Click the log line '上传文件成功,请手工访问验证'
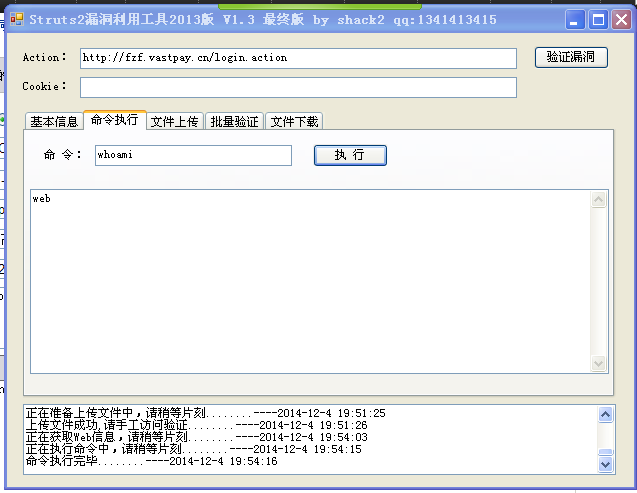The image size is (637, 493). [x=197, y=425]
